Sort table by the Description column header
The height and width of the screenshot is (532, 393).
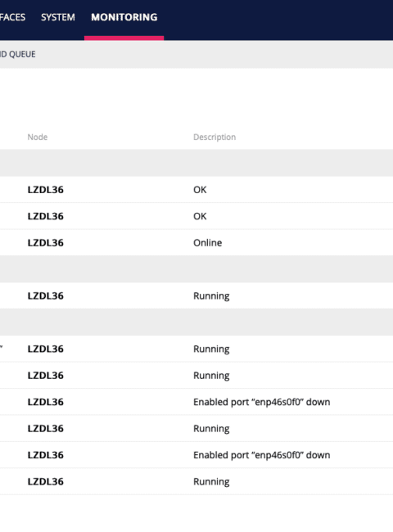[x=215, y=137]
